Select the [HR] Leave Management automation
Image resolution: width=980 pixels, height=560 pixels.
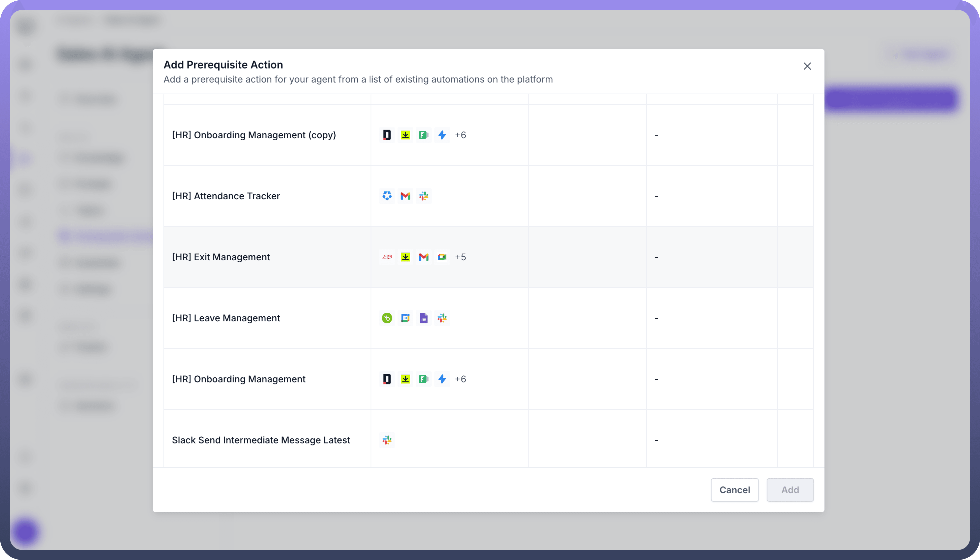pos(226,318)
